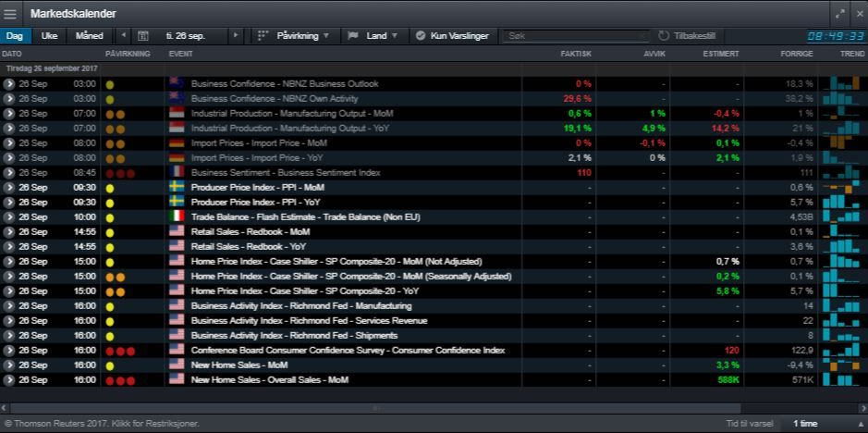Go to next day arrow
This screenshot has width=868, height=433.
[x=236, y=35]
